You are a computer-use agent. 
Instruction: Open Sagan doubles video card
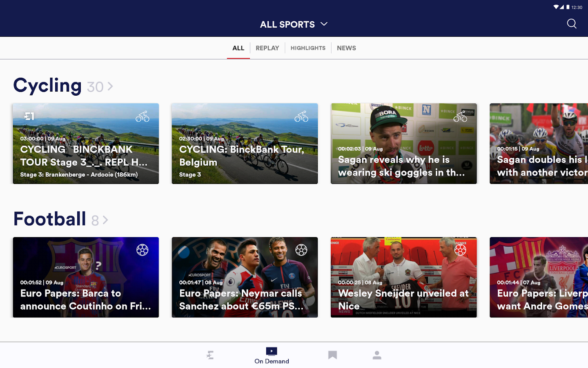pos(539,144)
